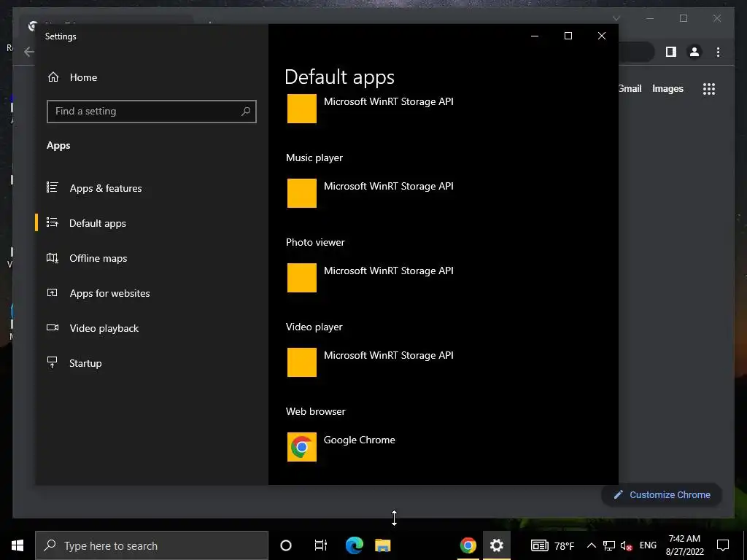Show hidden tray icons chevron
747x560 pixels.
(x=591, y=545)
